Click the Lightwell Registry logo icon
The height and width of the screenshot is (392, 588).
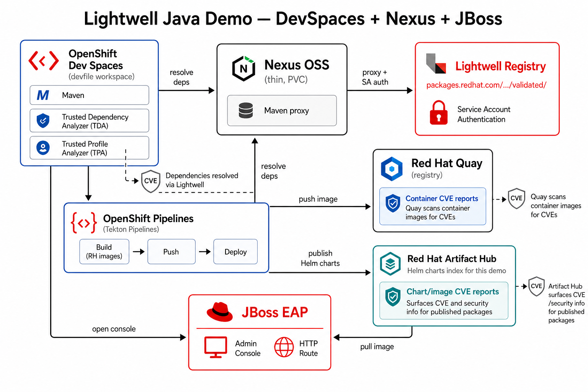pos(436,64)
